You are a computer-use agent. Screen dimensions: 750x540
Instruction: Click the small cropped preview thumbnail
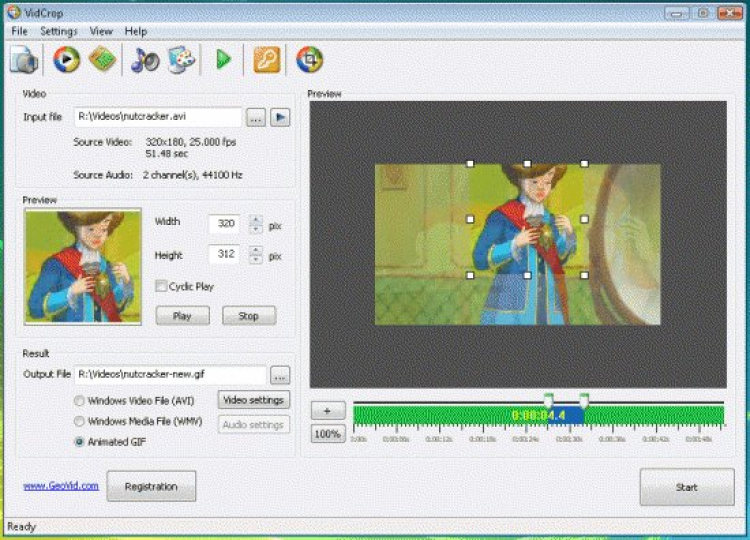tap(83, 267)
